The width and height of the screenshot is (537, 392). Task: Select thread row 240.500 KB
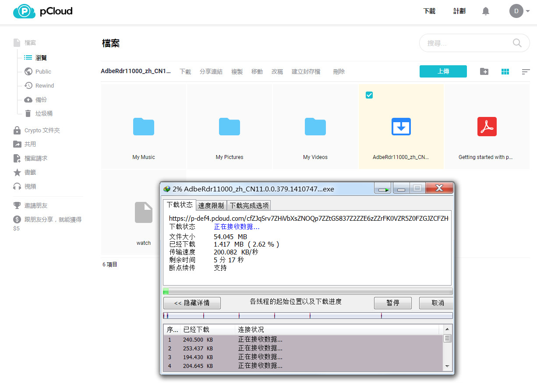coord(304,339)
